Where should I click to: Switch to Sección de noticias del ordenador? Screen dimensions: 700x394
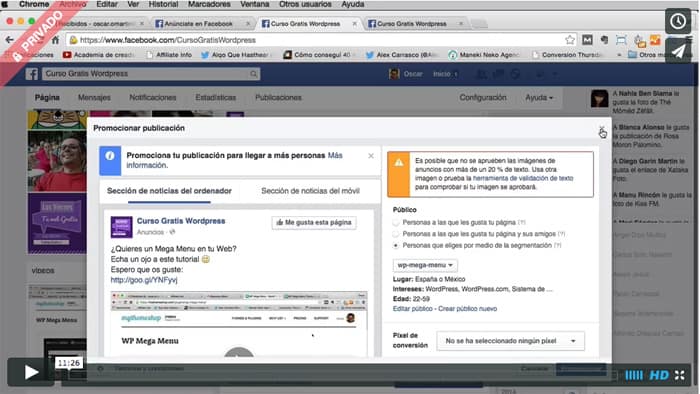pyautogui.click(x=169, y=191)
